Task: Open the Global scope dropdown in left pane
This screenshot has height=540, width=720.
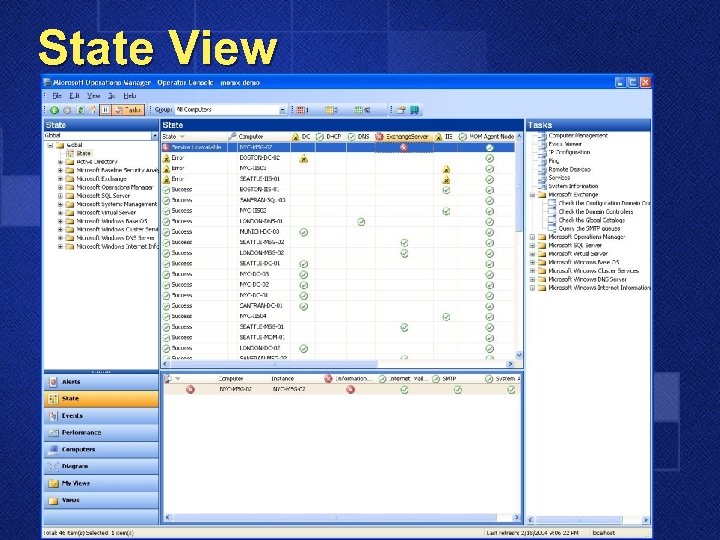Action: tap(154, 136)
